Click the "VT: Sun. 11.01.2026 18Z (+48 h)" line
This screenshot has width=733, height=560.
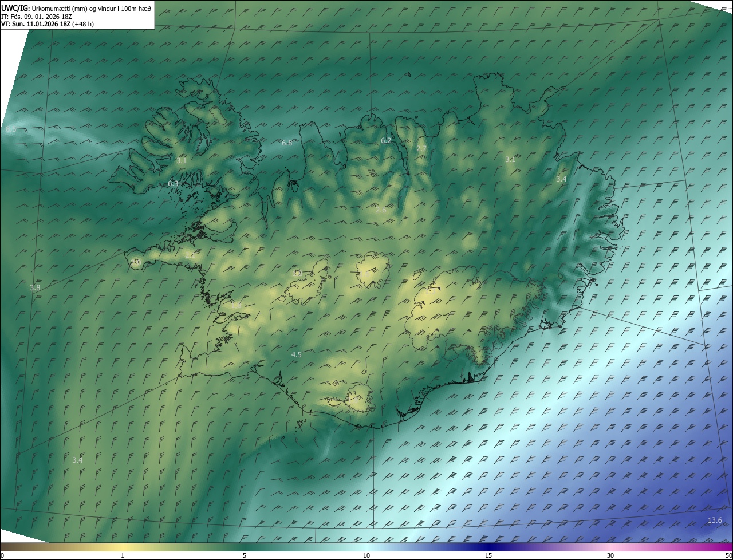[x=47, y=24]
